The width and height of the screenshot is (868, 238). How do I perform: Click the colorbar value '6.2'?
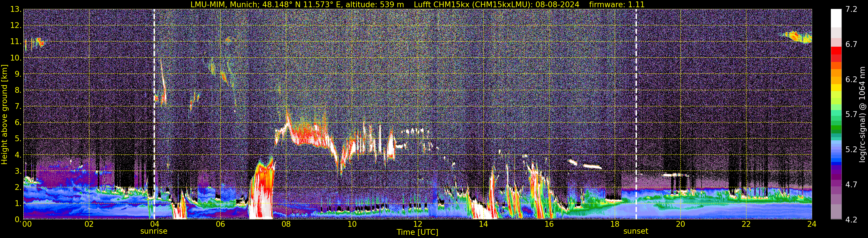851,80
